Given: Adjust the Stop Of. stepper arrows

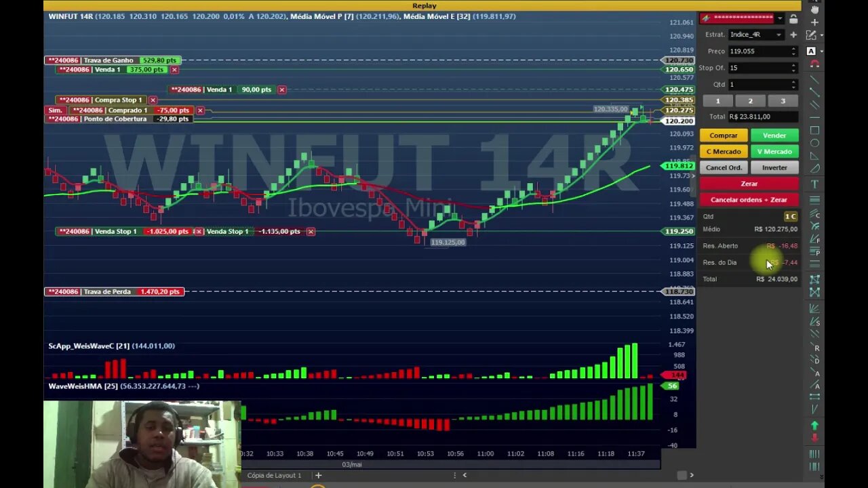Looking at the screenshot, I should click(793, 68).
